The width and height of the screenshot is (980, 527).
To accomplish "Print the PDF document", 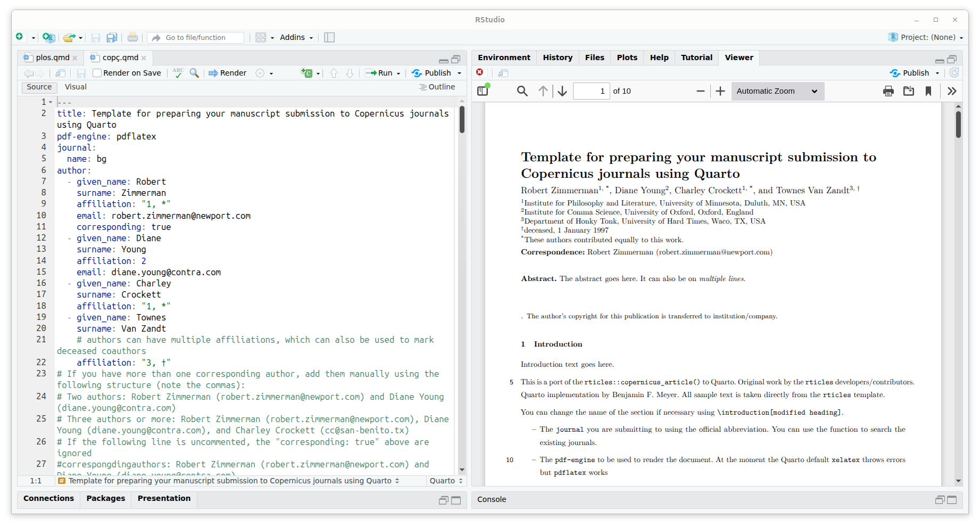I will pos(888,91).
